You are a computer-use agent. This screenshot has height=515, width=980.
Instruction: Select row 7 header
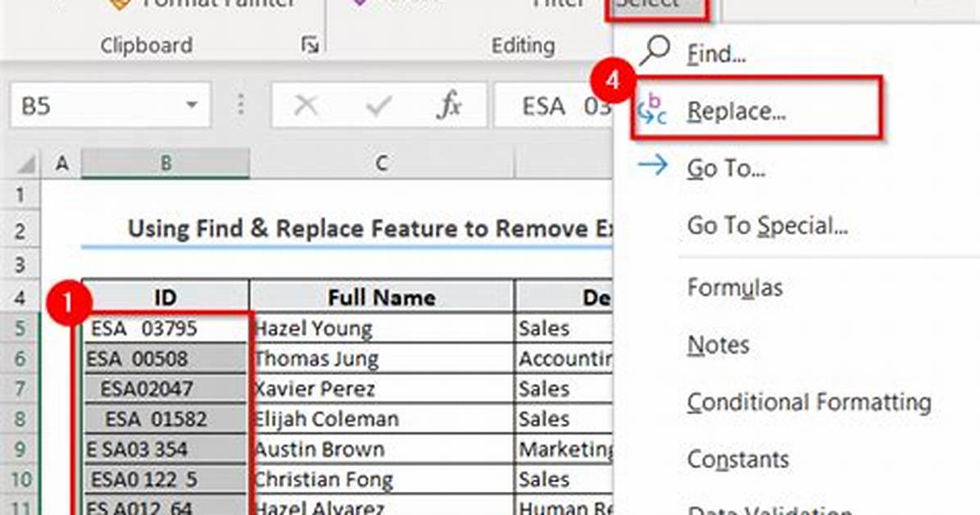[x=20, y=389]
